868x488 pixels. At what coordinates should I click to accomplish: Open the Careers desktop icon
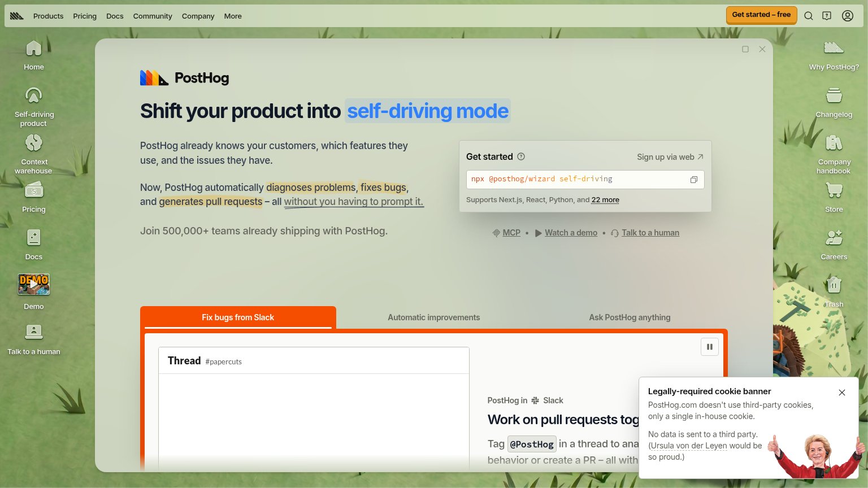(834, 245)
